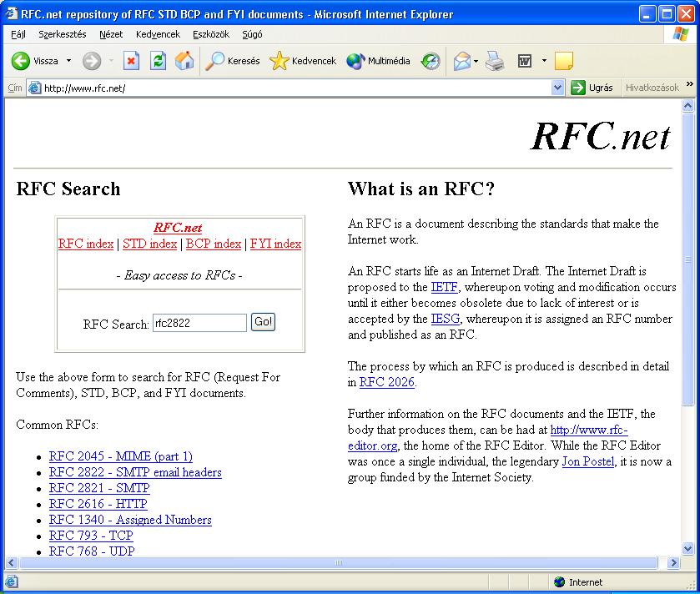The width and height of the screenshot is (700, 594).
Task: Click the Forward navigation arrow
Action: 92,61
